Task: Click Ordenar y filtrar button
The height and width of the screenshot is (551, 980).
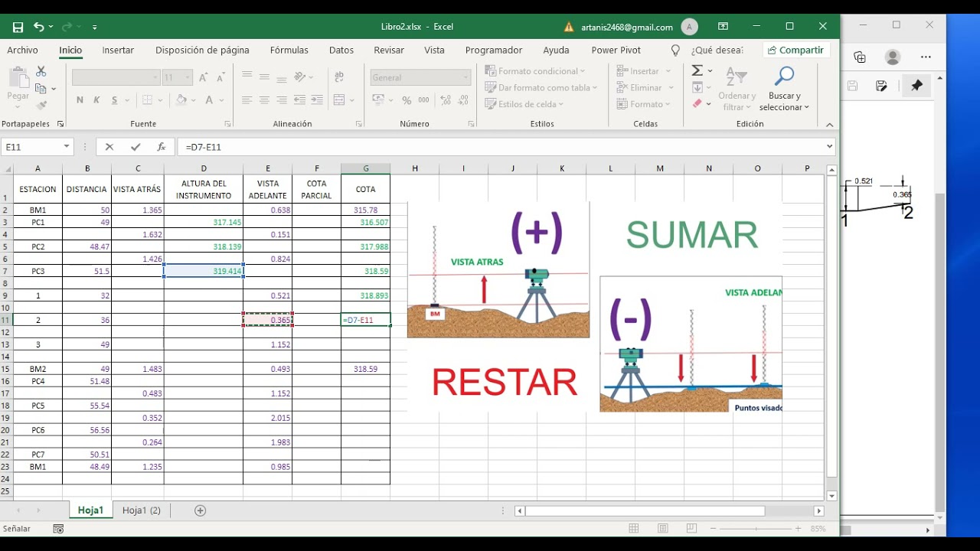Action: [737, 89]
